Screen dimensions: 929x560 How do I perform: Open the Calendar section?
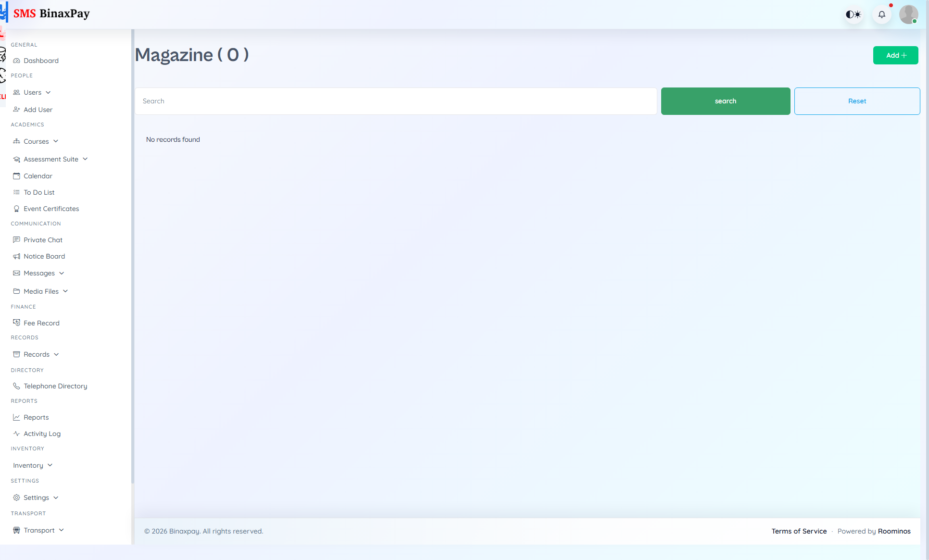[38, 175]
